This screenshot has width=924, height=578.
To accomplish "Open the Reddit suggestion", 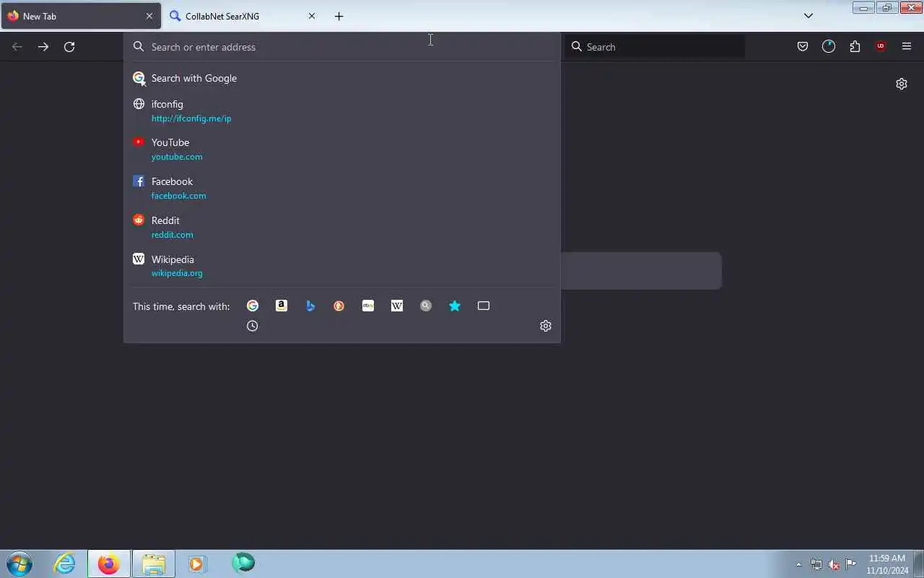I will 342,227.
